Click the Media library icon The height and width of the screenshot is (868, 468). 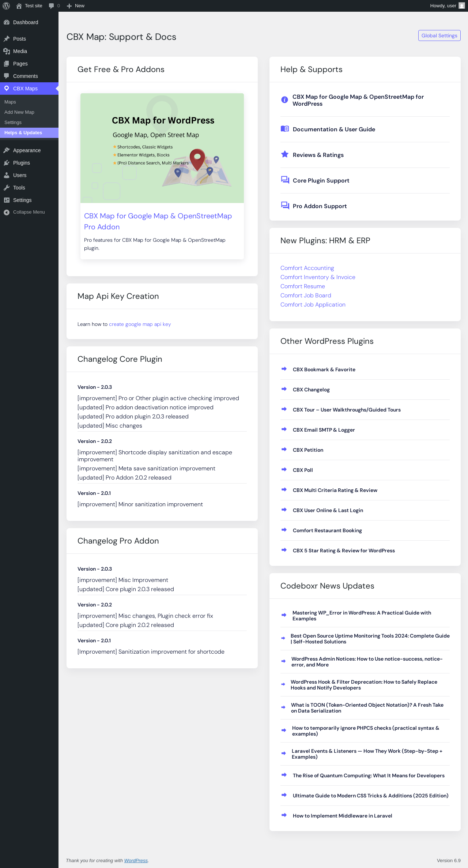click(7, 51)
